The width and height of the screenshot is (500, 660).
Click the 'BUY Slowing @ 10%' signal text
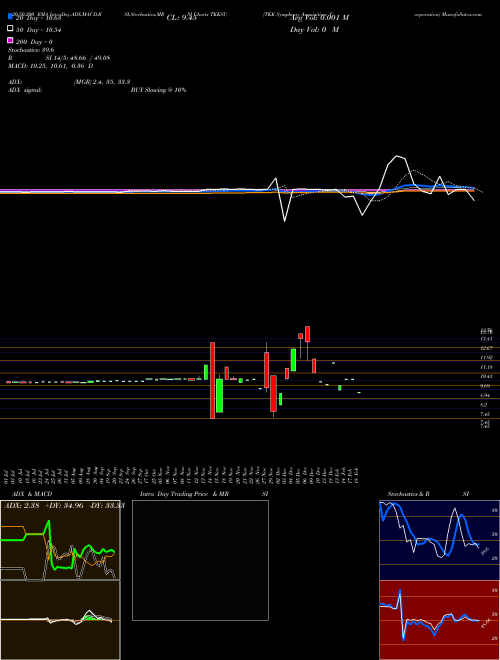(159, 90)
